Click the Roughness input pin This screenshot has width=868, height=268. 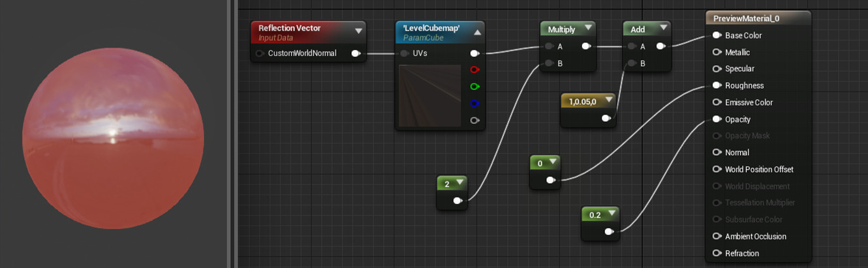click(x=717, y=85)
